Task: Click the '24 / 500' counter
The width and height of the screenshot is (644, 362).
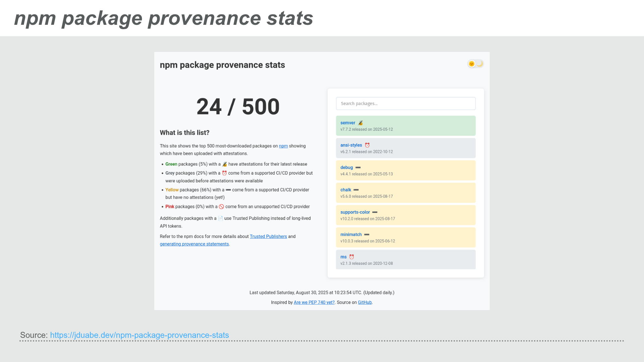Action: [238, 107]
